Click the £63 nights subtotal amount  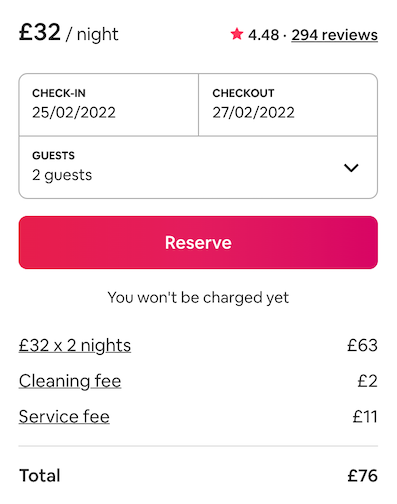point(362,345)
